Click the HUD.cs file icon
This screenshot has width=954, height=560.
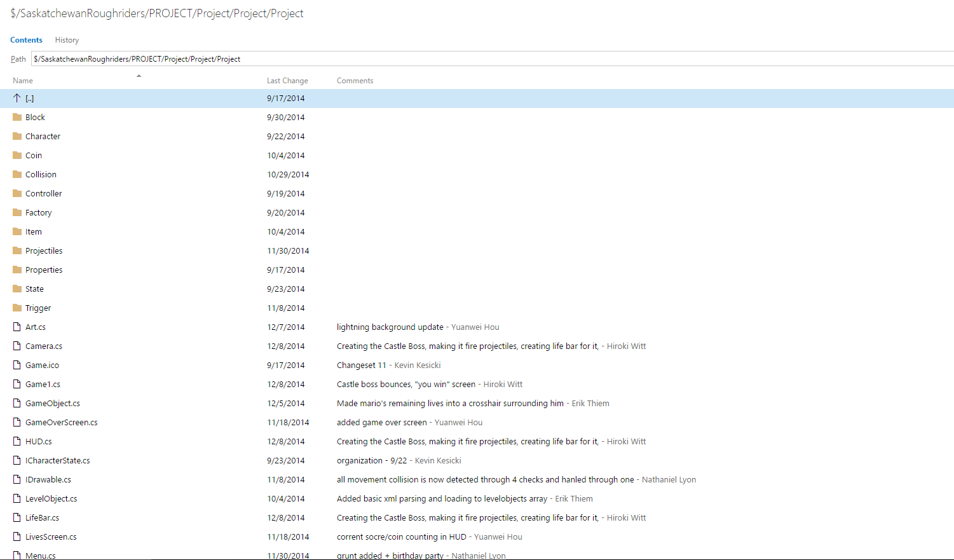coord(17,441)
